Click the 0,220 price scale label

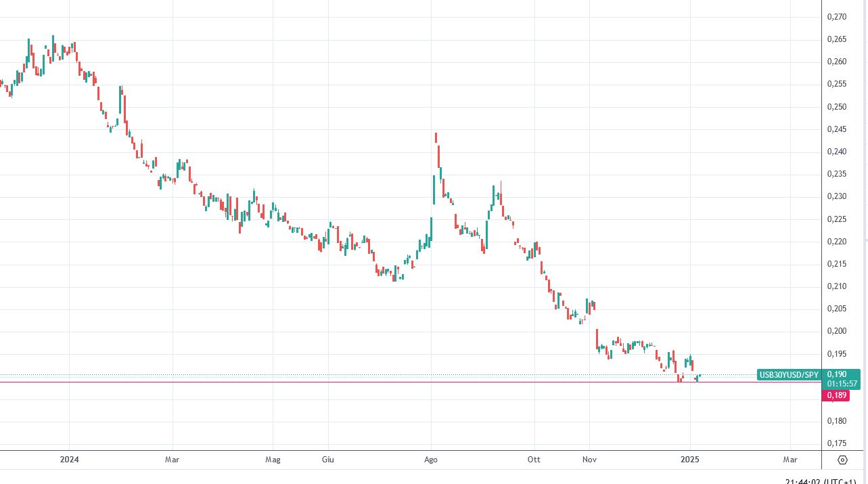837,242
